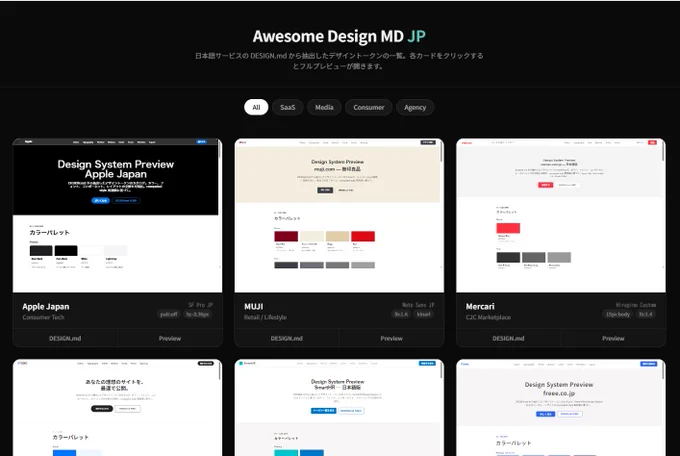
Task: Click the Noto Sans JP font label
Action: [x=418, y=305]
